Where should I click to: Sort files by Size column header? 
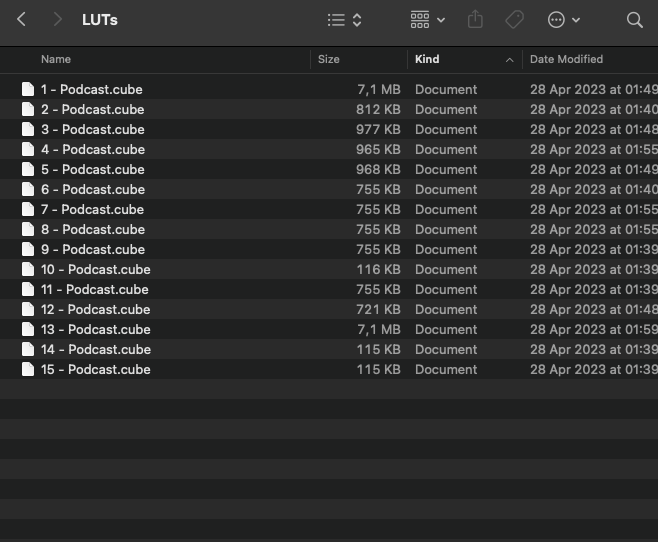(329, 60)
